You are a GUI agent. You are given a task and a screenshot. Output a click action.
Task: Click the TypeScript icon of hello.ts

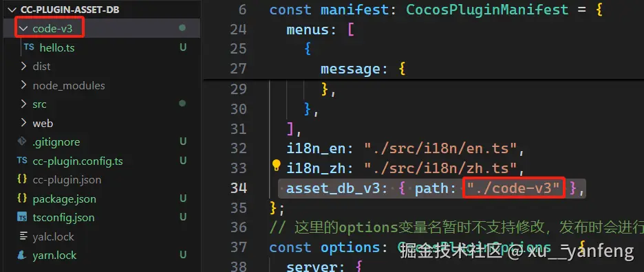coord(29,47)
